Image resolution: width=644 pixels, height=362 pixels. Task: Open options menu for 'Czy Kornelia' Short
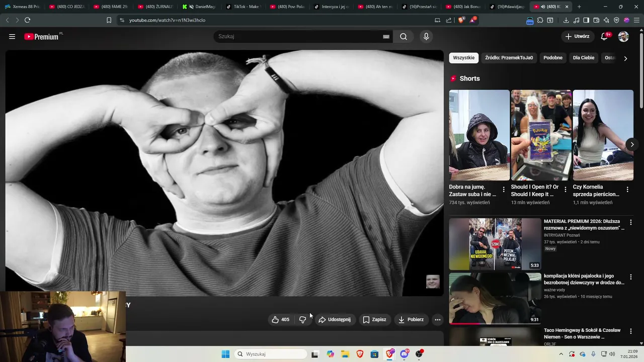(627, 190)
